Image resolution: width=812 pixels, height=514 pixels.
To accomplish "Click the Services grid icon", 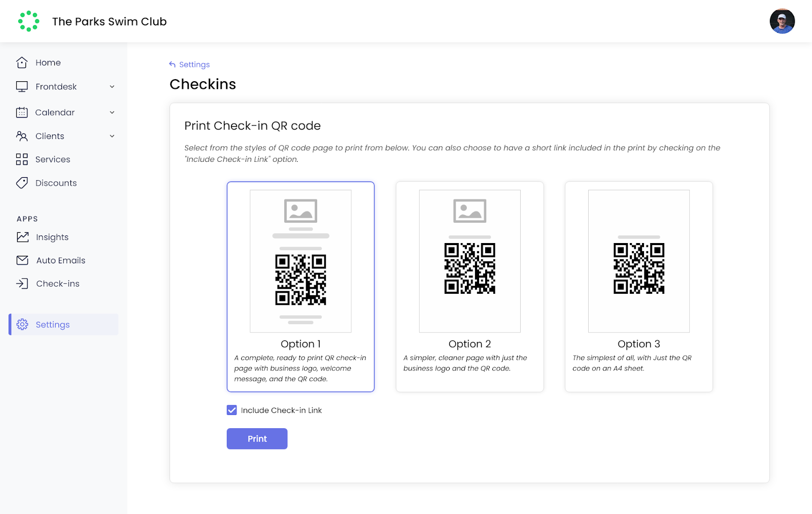I will coord(22,159).
